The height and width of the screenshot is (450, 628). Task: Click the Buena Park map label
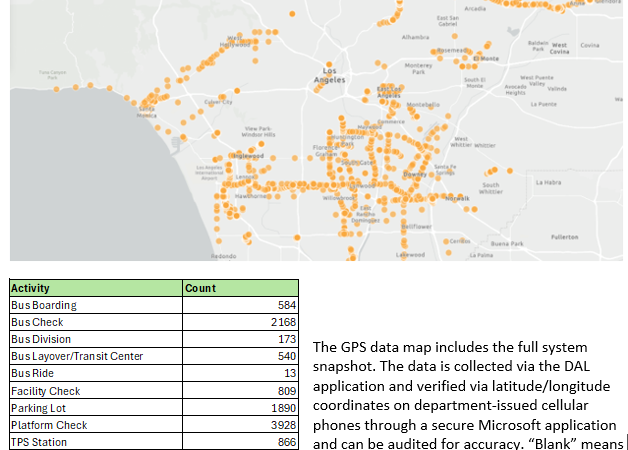507,244
